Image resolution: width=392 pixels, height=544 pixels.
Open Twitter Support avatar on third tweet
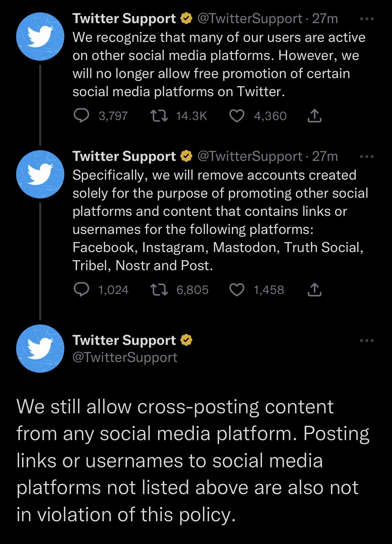40,349
